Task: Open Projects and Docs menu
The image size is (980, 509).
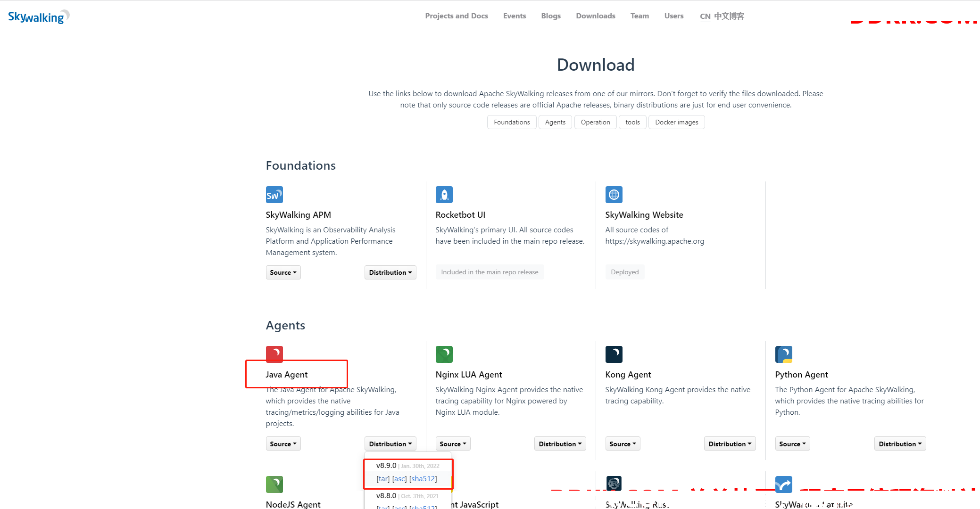Action: pos(457,16)
